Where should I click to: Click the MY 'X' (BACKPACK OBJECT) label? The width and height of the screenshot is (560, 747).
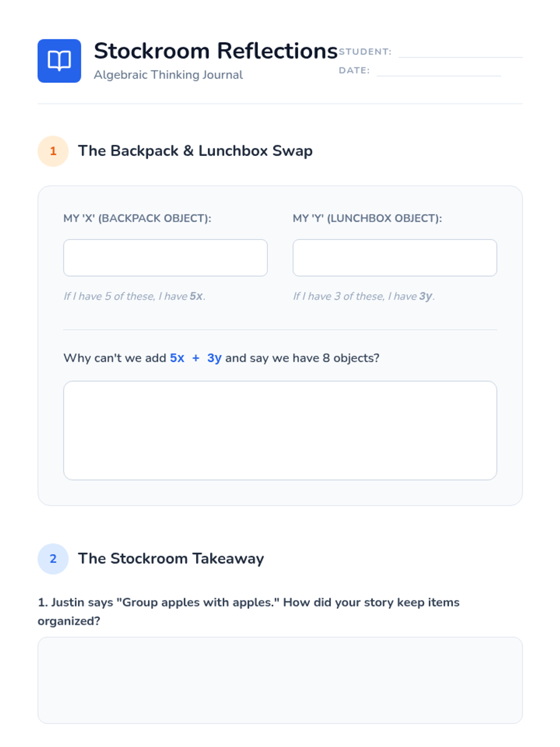click(137, 218)
